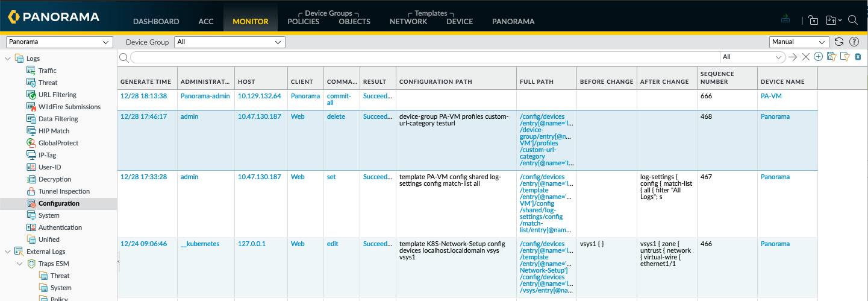Switch to the ACC tab

[206, 21]
